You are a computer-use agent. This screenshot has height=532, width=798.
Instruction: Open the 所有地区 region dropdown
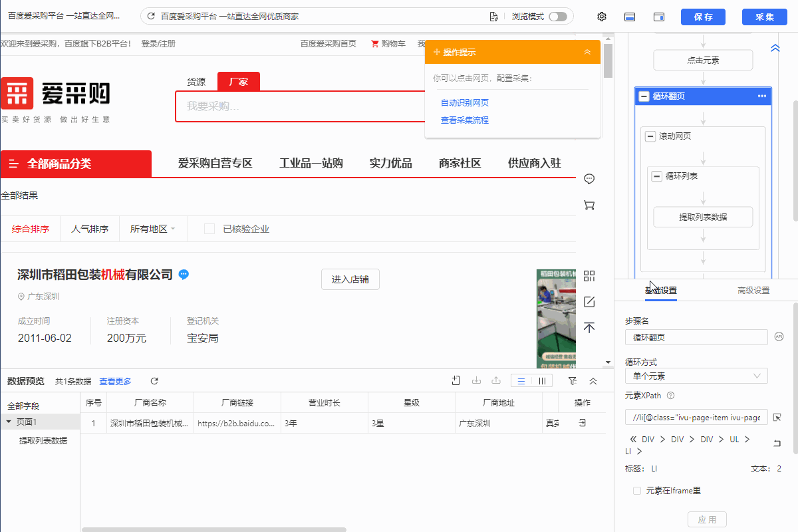152,229
